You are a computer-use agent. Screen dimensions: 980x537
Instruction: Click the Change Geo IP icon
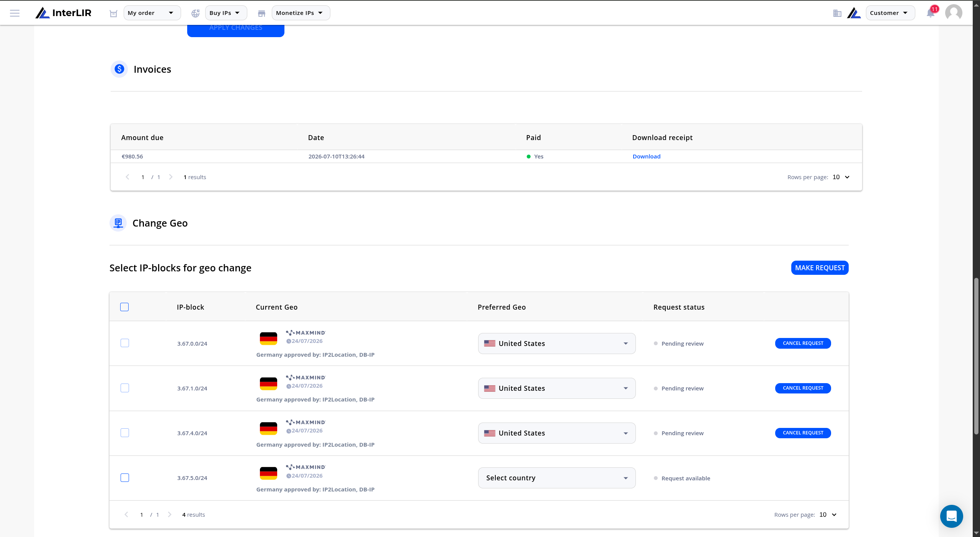(x=118, y=223)
